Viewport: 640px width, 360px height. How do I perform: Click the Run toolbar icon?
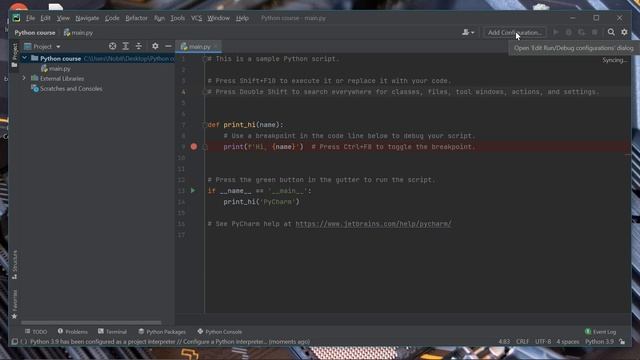click(556, 32)
